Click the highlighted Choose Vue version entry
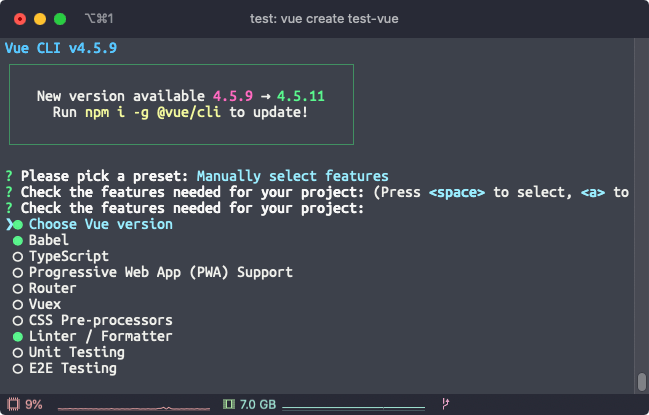The height and width of the screenshot is (415, 649). point(100,225)
